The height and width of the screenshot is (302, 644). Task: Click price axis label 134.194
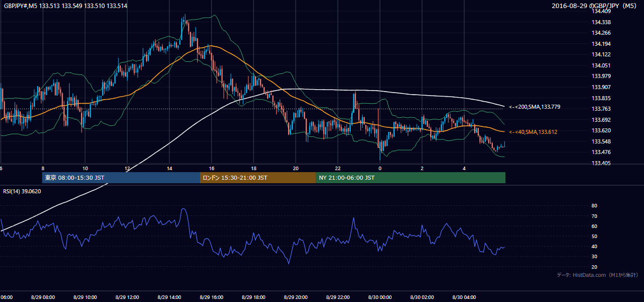pos(602,44)
